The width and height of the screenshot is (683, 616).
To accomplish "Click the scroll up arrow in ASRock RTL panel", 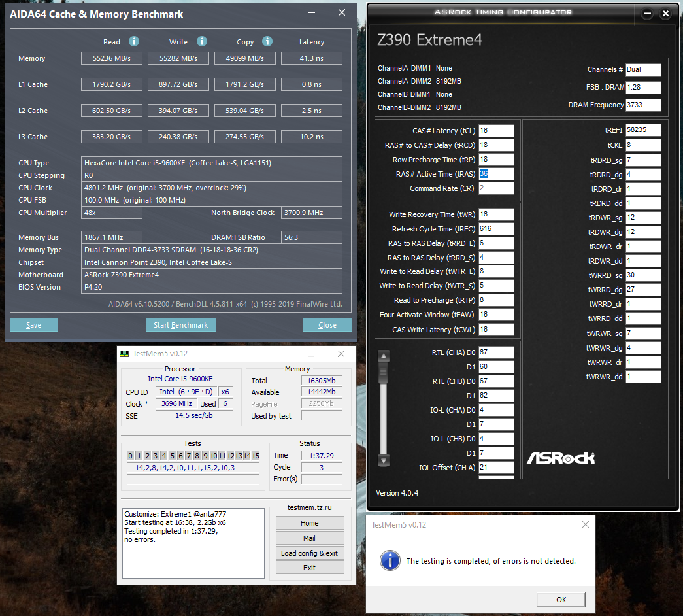I will click(384, 356).
